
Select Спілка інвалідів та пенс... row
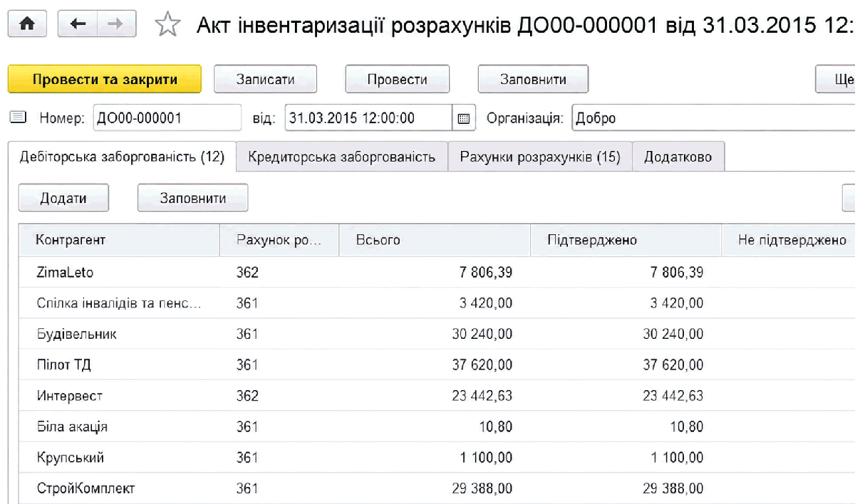click(437, 303)
